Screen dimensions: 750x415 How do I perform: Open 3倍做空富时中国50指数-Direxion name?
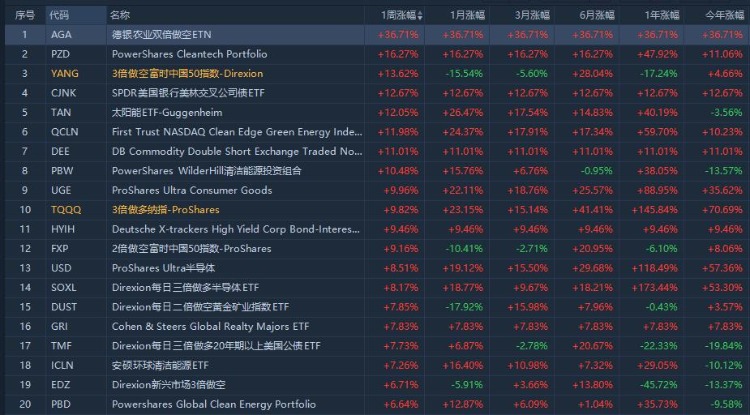coord(188,74)
